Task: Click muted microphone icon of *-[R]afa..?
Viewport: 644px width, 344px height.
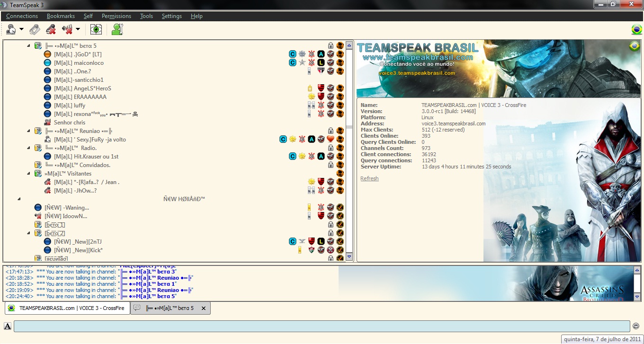Action: [47, 182]
